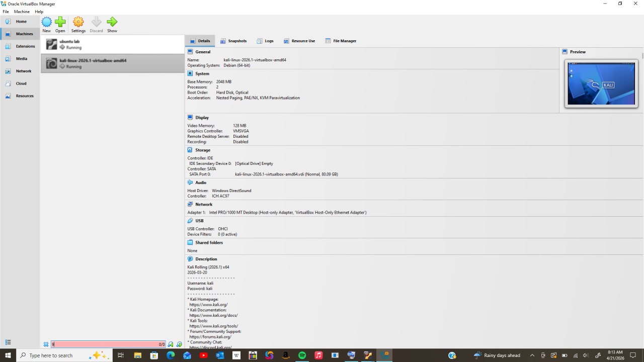The image size is (644, 362).
Task: Click the https://www.kali.org/tools/ text
Action: (214, 326)
